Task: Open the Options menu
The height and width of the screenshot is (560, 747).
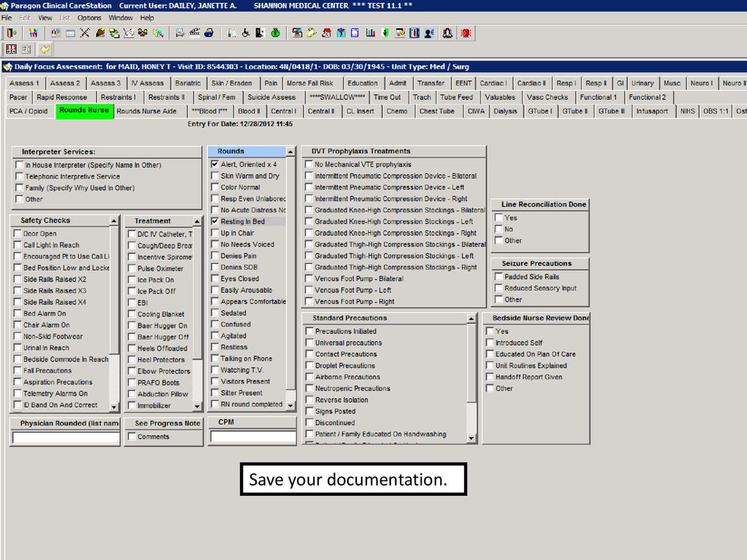Action: pos(89,17)
